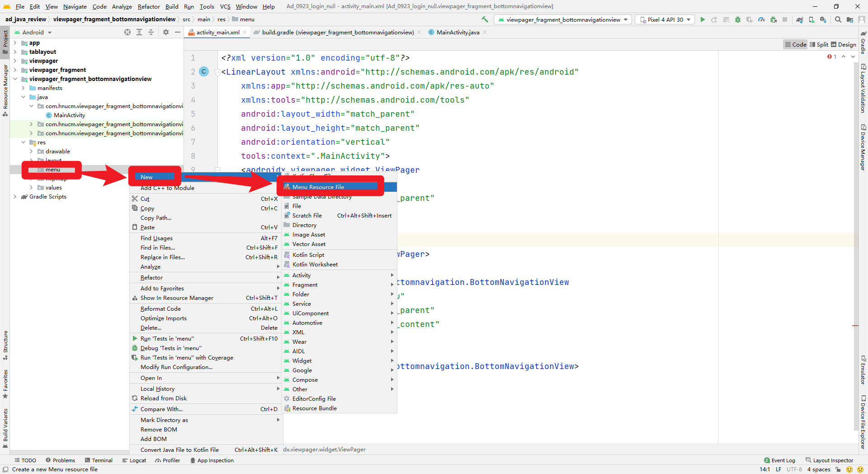Click the UTF-8 encoding indicator
The image size is (868, 474).
794,469
